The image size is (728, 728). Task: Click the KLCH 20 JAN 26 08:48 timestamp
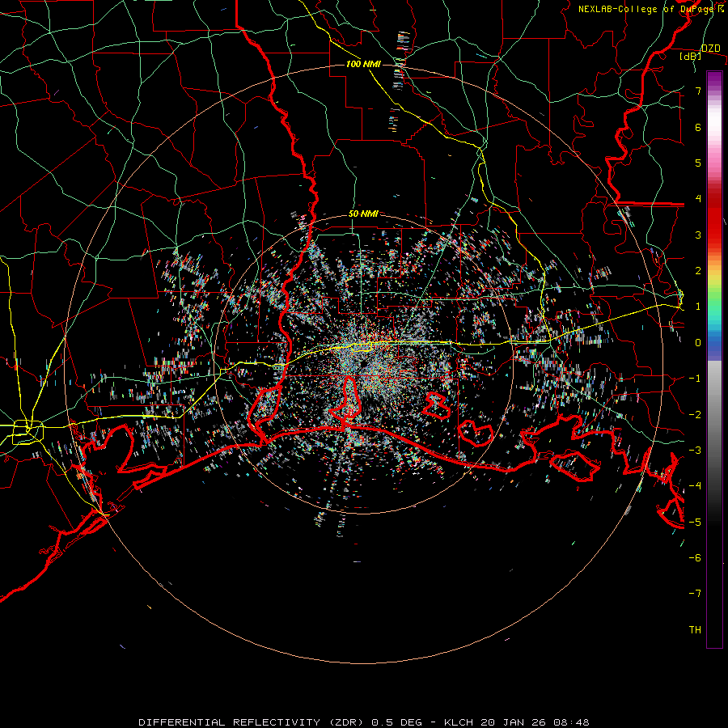pyautogui.click(x=517, y=722)
